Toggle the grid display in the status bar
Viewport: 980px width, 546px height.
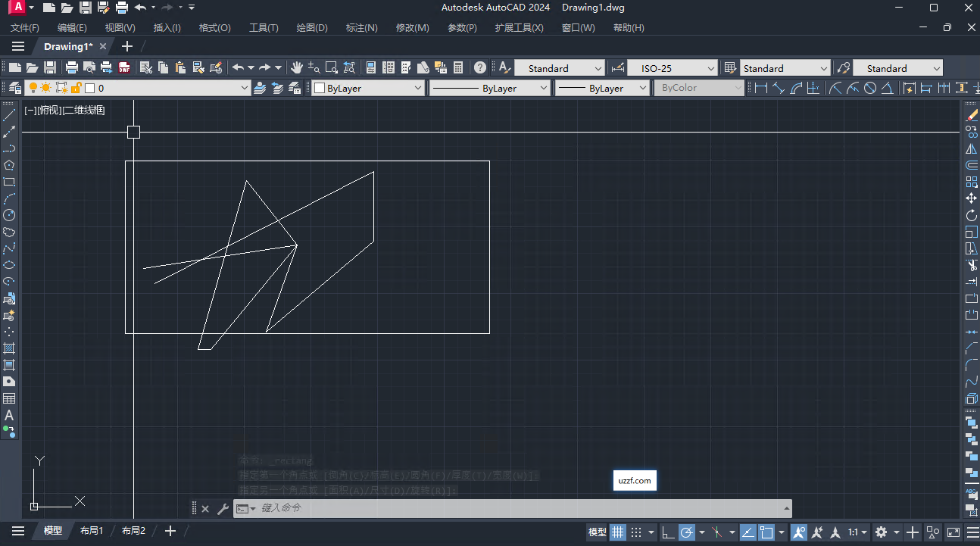(x=618, y=530)
